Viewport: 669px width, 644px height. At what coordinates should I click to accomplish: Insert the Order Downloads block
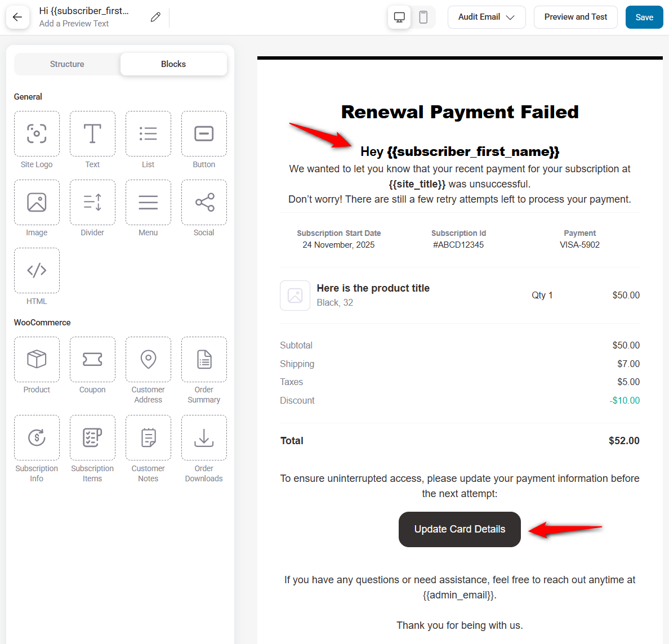pyautogui.click(x=204, y=437)
